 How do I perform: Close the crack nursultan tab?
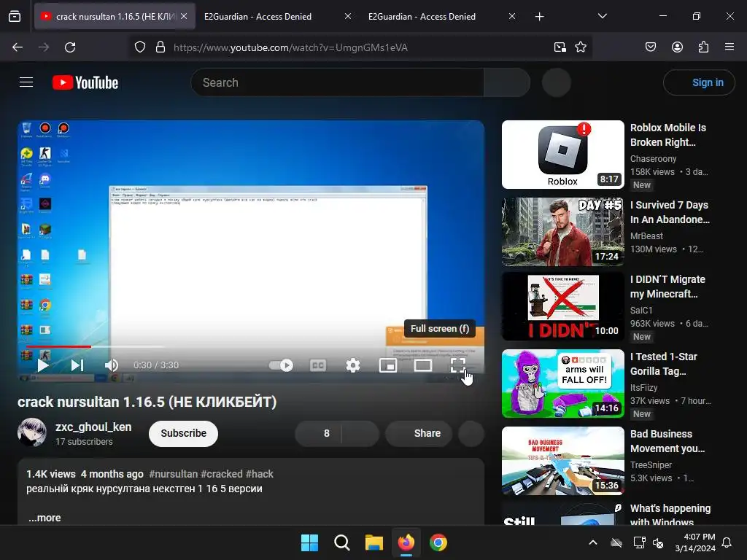tap(184, 16)
